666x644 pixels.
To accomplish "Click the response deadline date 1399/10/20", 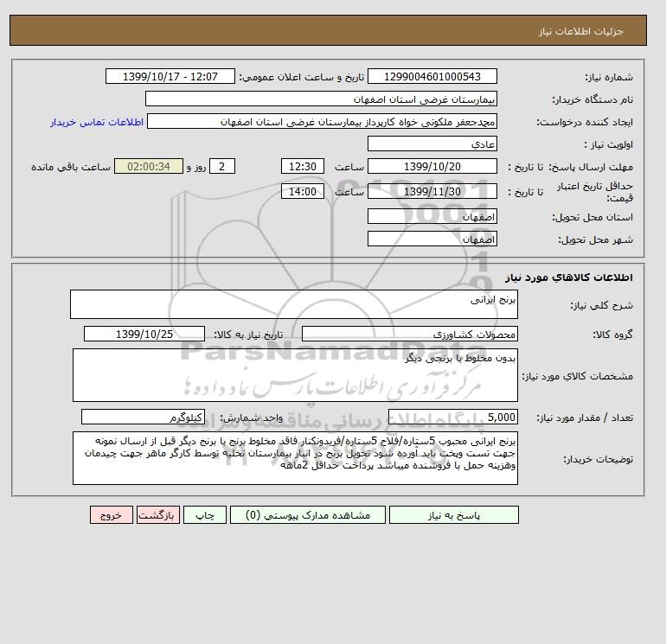I will [x=432, y=167].
